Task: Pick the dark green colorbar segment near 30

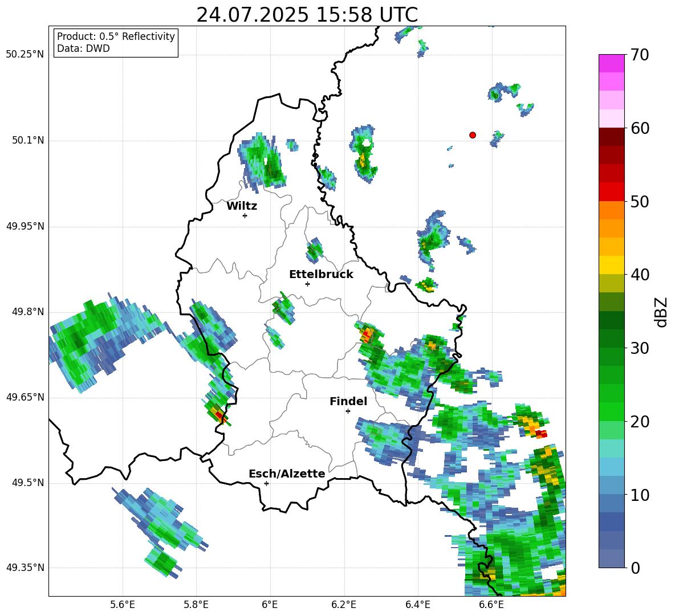Action: click(611, 338)
